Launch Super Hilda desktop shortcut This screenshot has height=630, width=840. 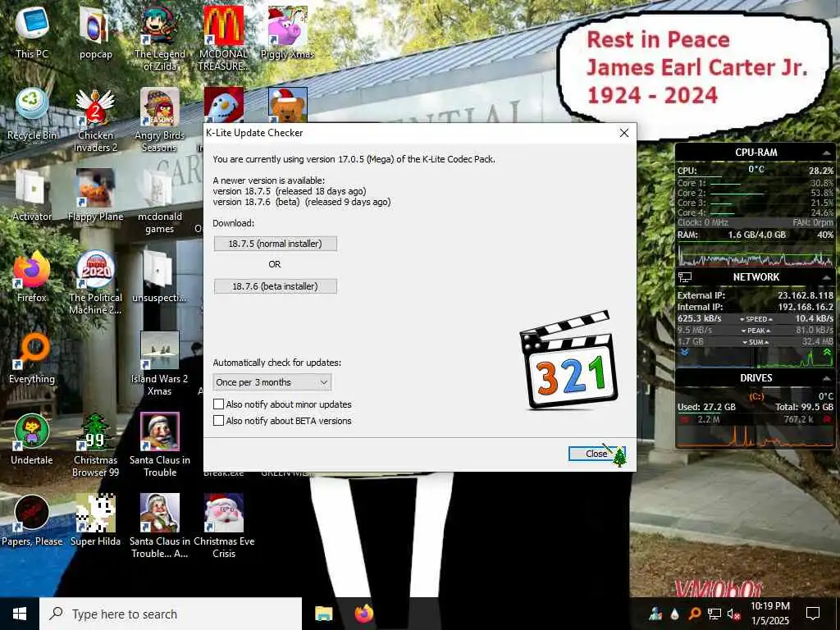point(95,521)
